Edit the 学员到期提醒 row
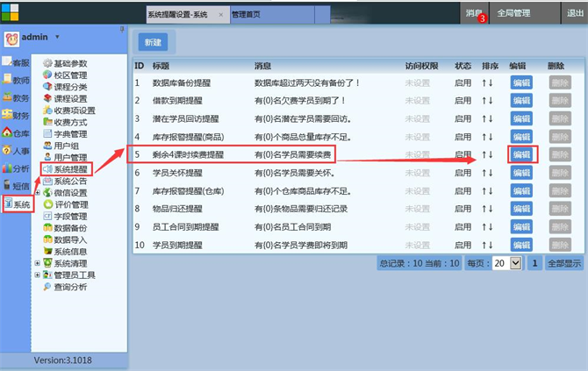 521,245
